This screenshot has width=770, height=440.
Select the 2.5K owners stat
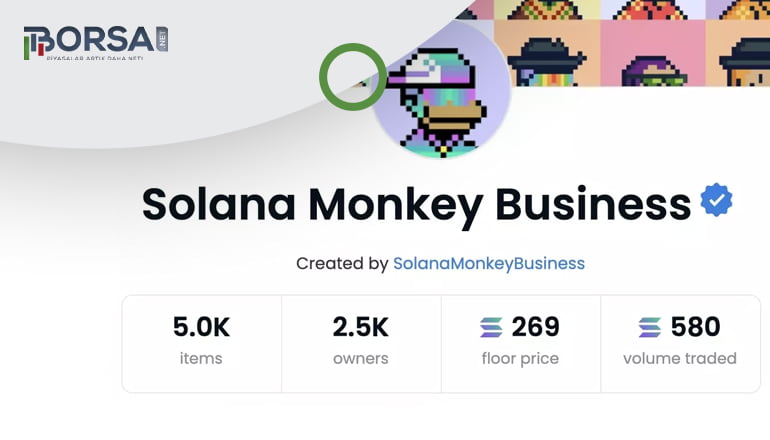pos(361,344)
